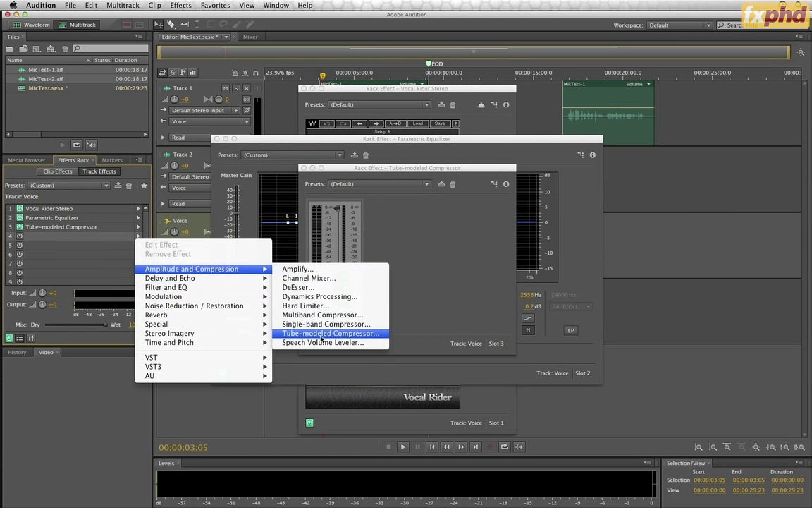The image size is (812, 508).
Task: Switch to the Clip Effects section
Action: tap(57, 171)
